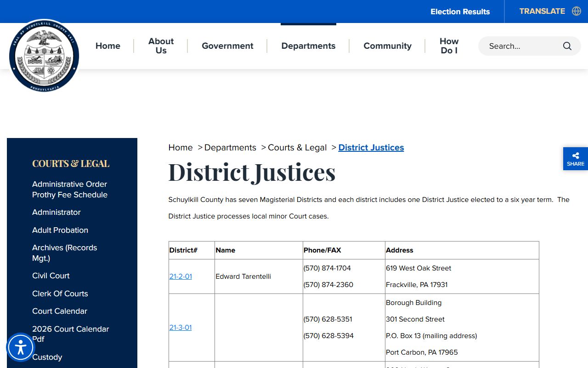Click Port Carbon, PA 17965 text
Image resolution: width=588 pixels, height=368 pixels.
pyautogui.click(x=422, y=352)
